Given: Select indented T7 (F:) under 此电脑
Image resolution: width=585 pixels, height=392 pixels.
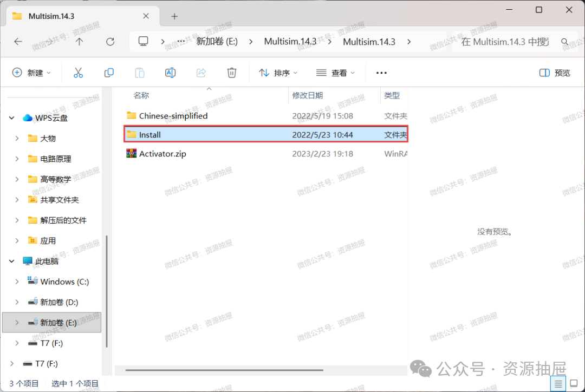Looking at the screenshot, I should tap(51, 343).
